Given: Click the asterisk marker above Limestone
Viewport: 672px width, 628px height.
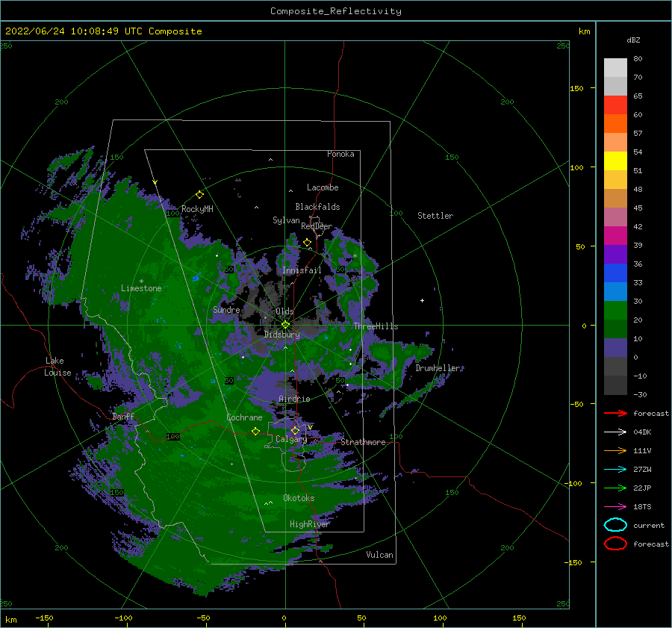Looking at the screenshot, I should click(x=141, y=282).
